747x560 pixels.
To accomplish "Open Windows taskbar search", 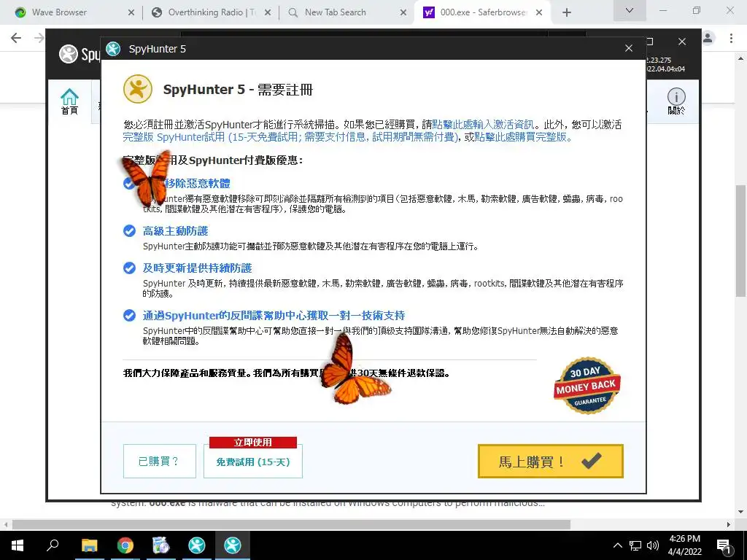I will [53, 545].
